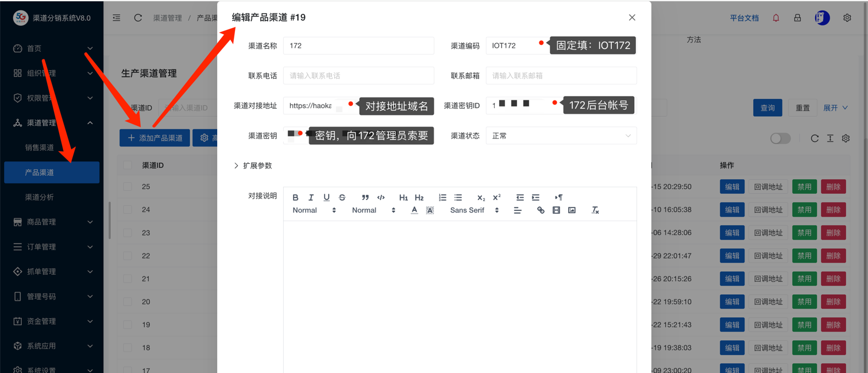Click the insert link icon in editor
The height and width of the screenshot is (373, 868).
point(540,210)
